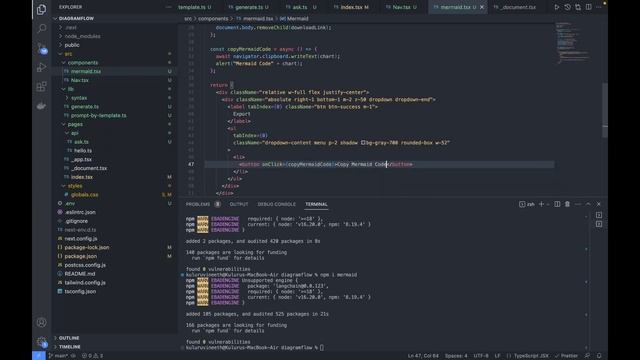
Task: Change language mode TypeScript JSX
Action: coord(531,356)
